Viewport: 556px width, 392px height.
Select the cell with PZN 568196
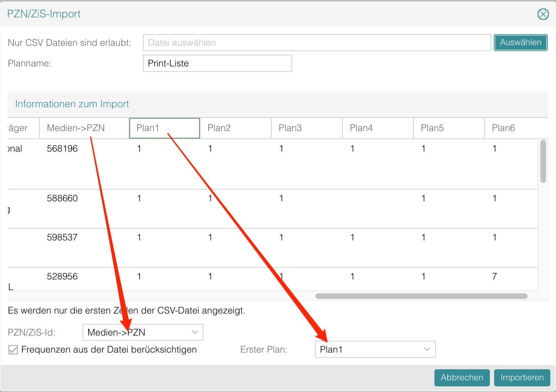(63, 149)
